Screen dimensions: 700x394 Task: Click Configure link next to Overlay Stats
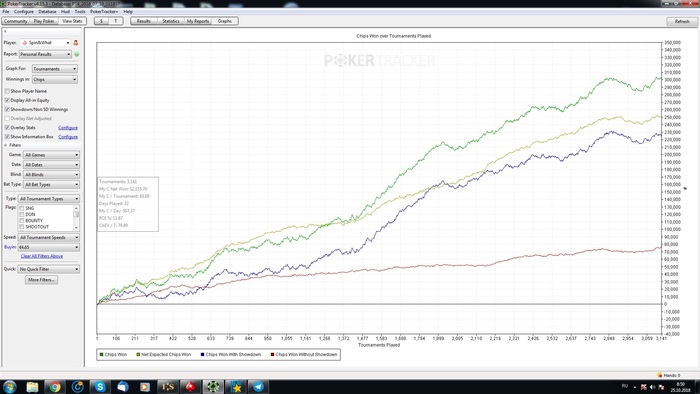point(68,128)
